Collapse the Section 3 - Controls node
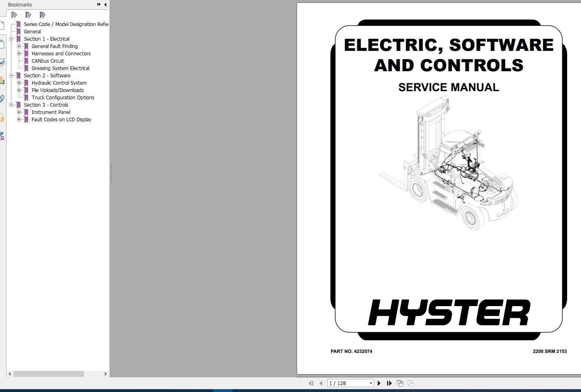581x392 pixels. 11,105
